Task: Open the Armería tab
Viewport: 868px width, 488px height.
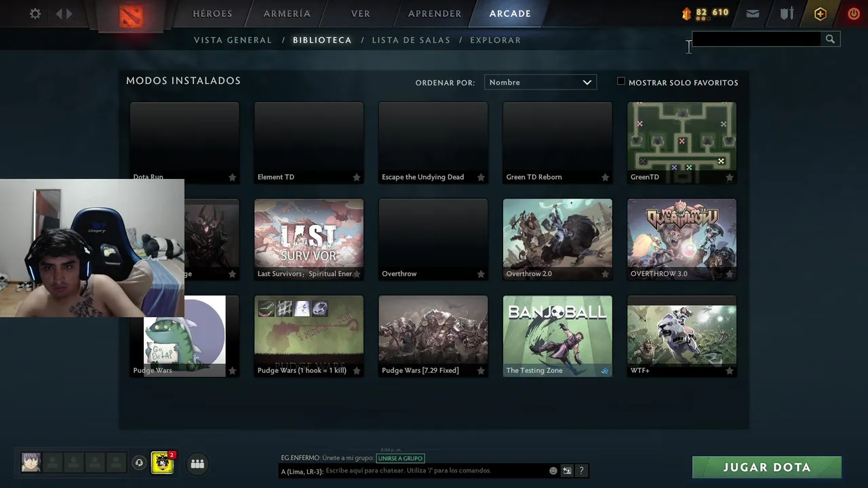Action: coord(287,14)
